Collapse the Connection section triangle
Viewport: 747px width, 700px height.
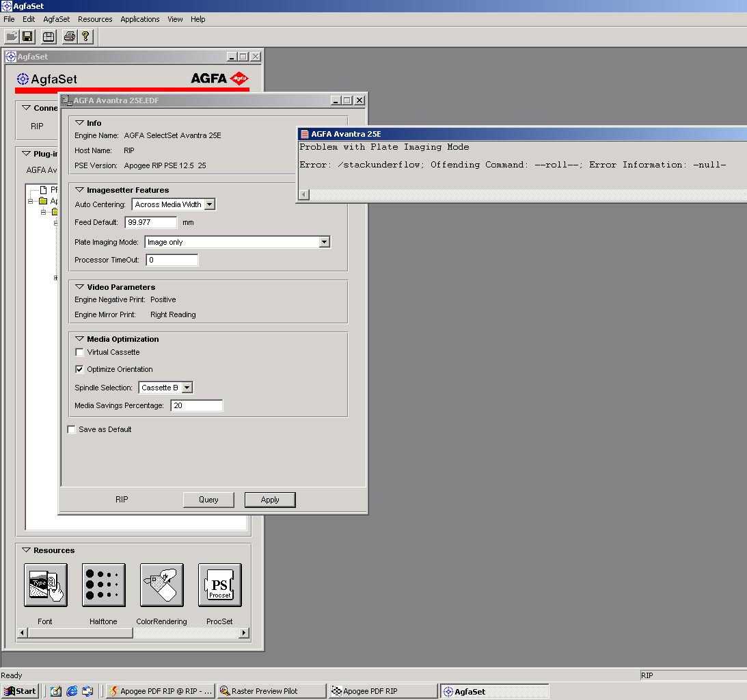26,108
